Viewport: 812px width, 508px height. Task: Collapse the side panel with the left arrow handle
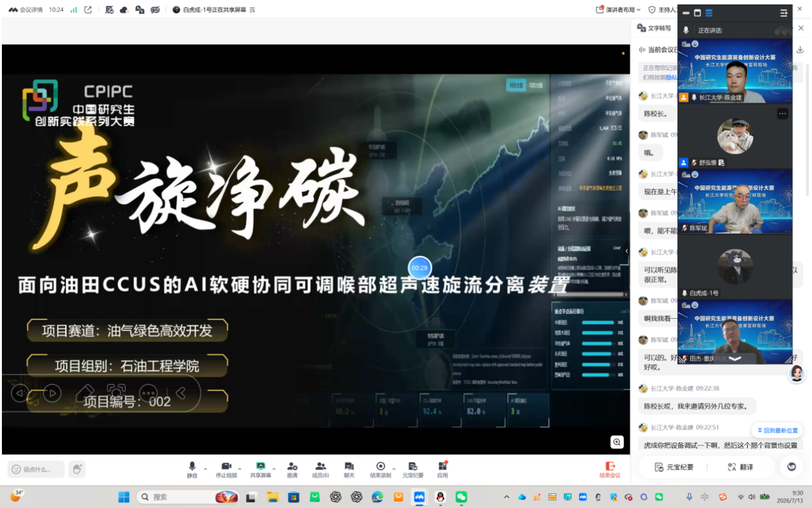(627, 251)
